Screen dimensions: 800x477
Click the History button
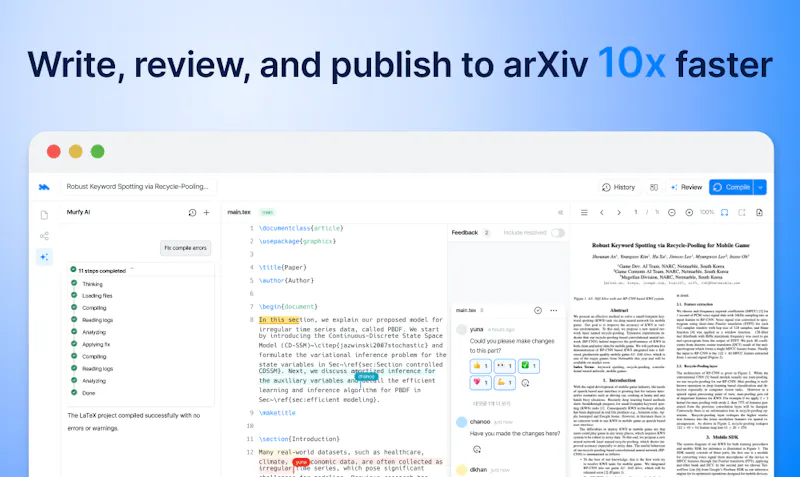(618, 187)
